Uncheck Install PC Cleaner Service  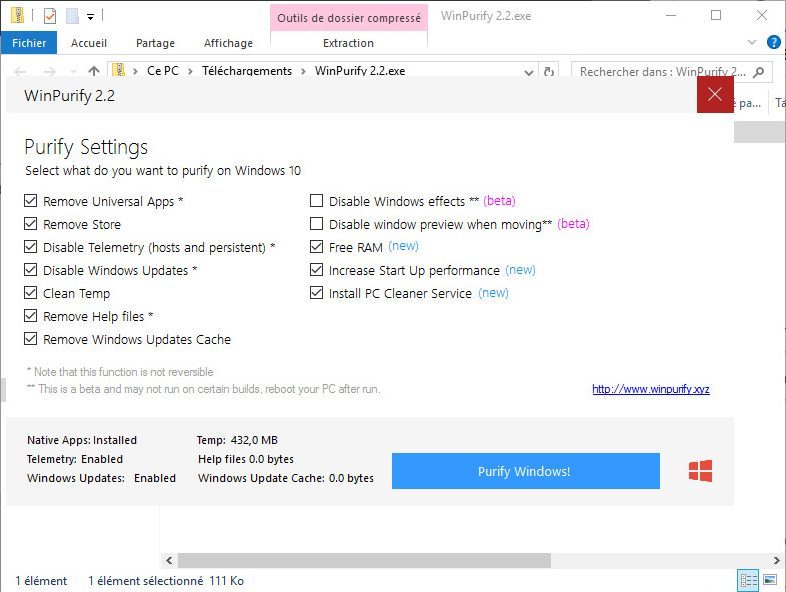click(x=317, y=294)
